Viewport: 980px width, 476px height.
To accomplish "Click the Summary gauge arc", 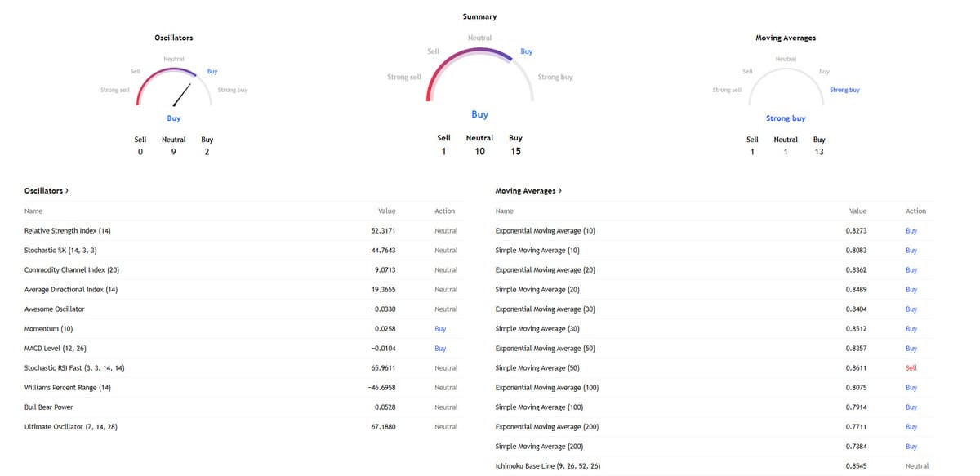I will pos(479,52).
